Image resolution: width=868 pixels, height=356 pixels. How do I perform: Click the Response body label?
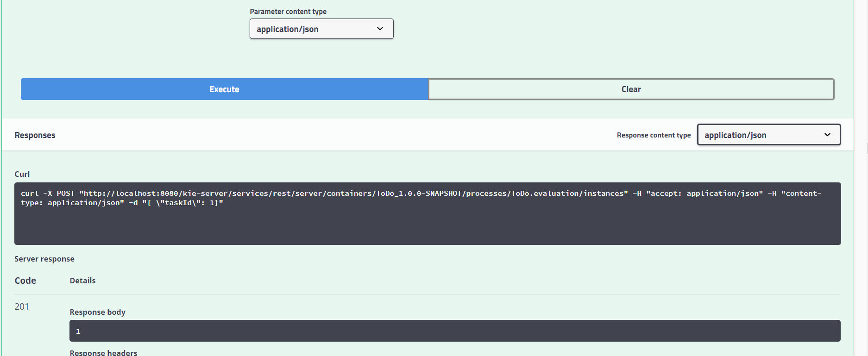coord(98,312)
